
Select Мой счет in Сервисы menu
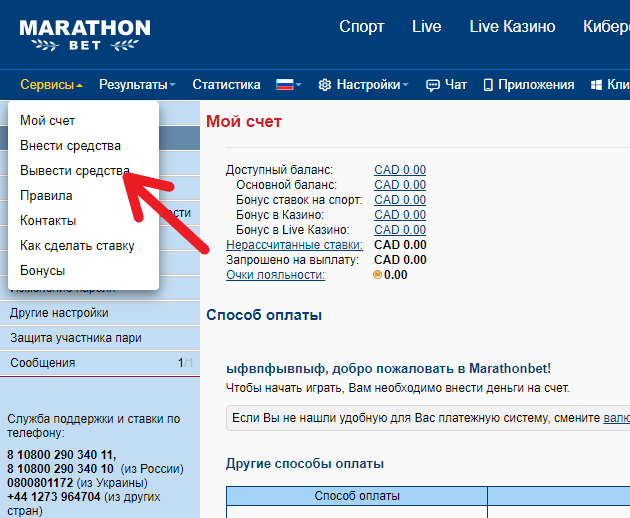tap(47, 121)
